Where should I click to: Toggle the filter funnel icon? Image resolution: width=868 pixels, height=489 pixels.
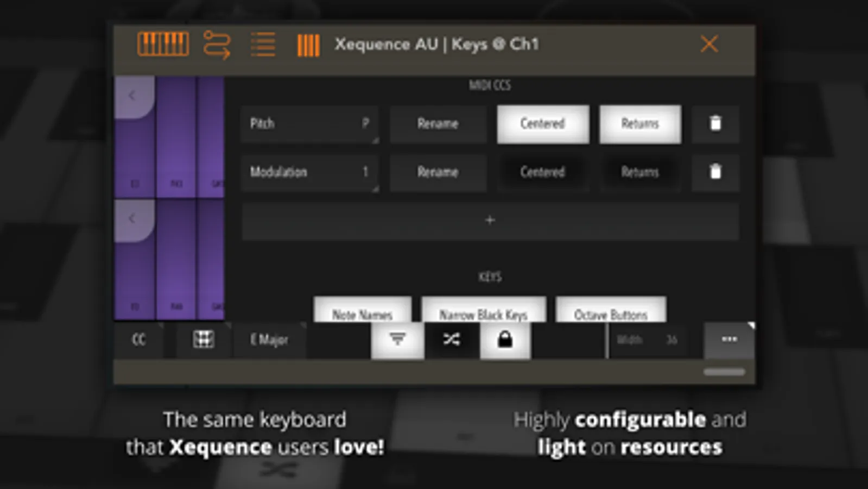(397, 340)
